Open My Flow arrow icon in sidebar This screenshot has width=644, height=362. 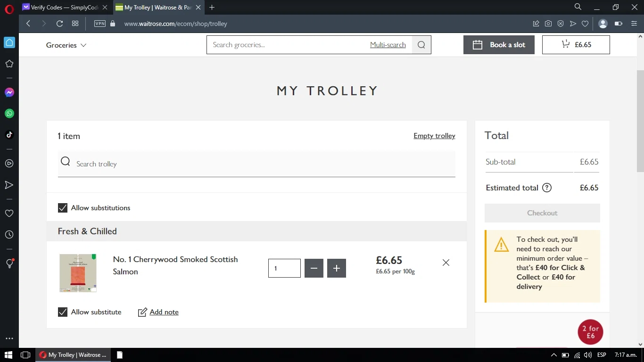(x=9, y=185)
